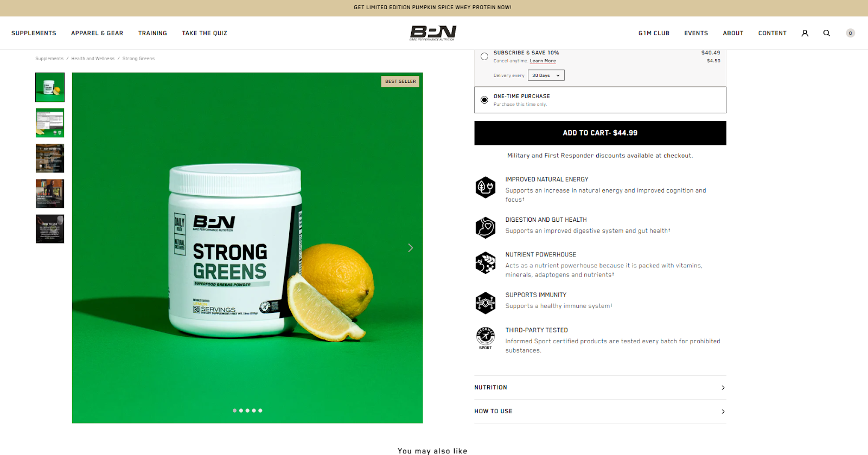Expand the Nutrition section

[x=600, y=387]
